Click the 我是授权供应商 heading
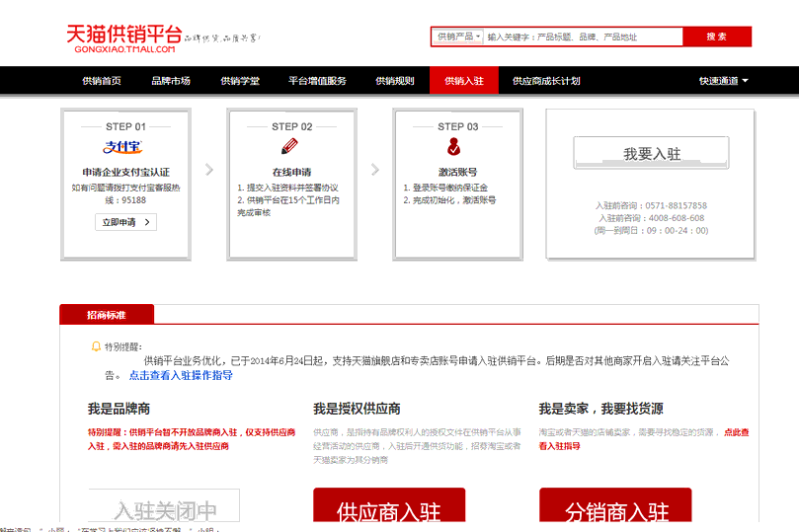Screen dimensions: 799x532 point(357,409)
